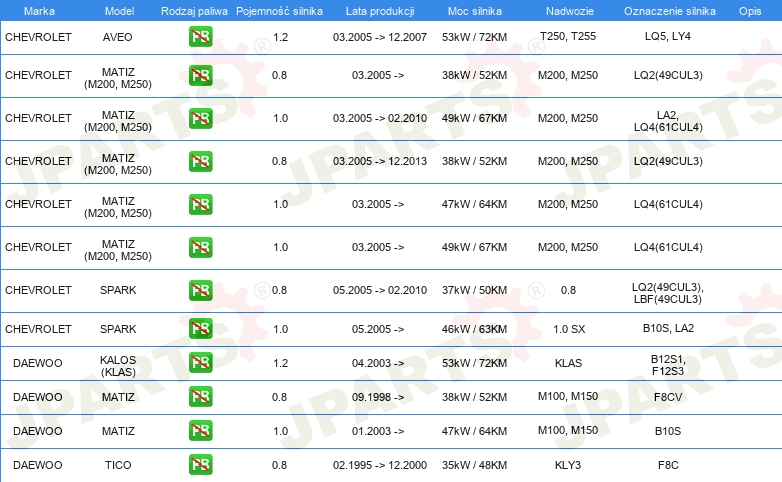Select the LA2, LQ4(61CUL4) engine code cell
Viewport: 782px width, 482px height.
click(668, 121)
